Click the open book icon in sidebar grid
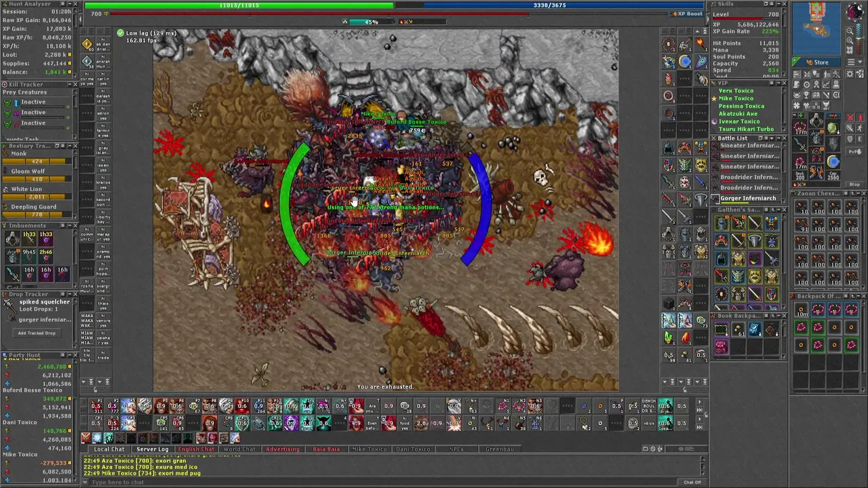868x488 pixels. pos(816,95)
